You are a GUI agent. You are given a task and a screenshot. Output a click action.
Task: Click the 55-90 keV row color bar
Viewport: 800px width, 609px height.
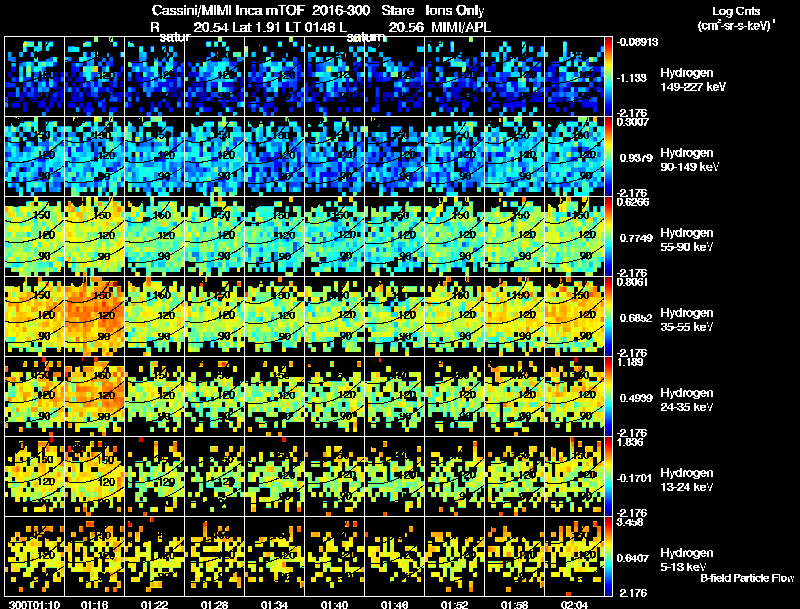point(608,237)
